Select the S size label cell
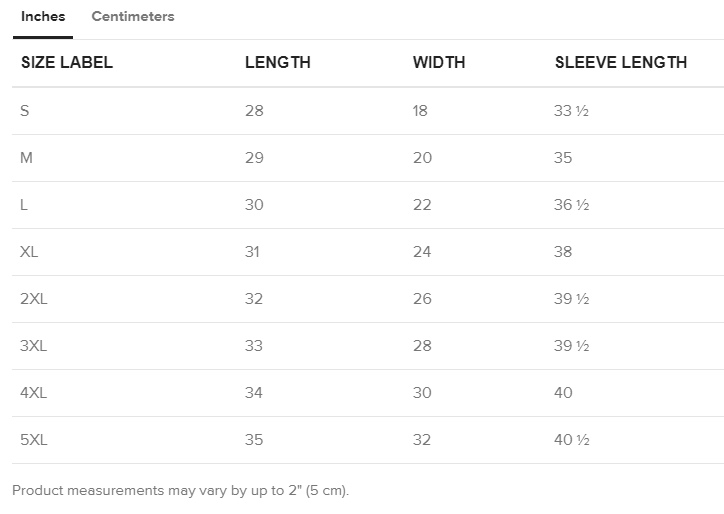Screen dimensions: 724x514 pos(25,111)
